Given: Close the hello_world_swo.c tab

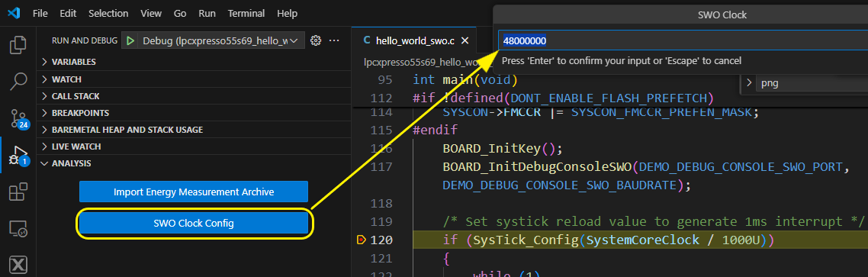Looking at the screenshot, I should coord(465,40).
